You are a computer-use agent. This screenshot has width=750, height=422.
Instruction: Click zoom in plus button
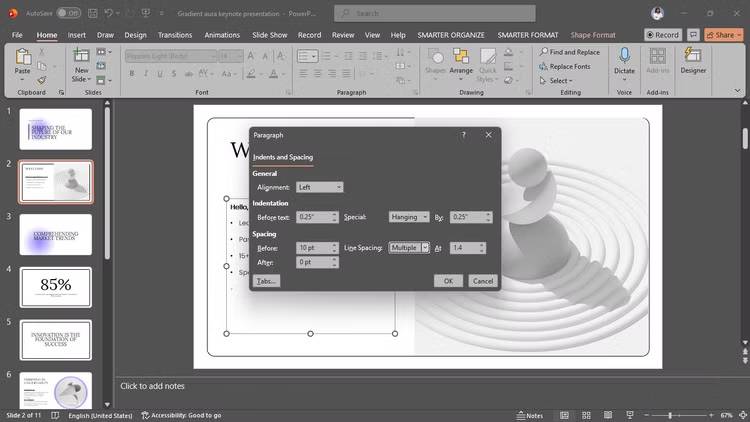point(711,415)
